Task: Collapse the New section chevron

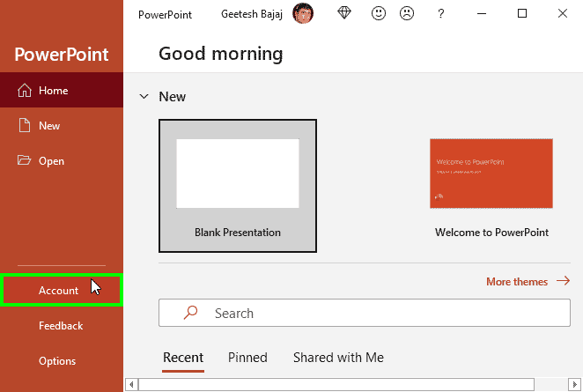Action: point(144,97)
